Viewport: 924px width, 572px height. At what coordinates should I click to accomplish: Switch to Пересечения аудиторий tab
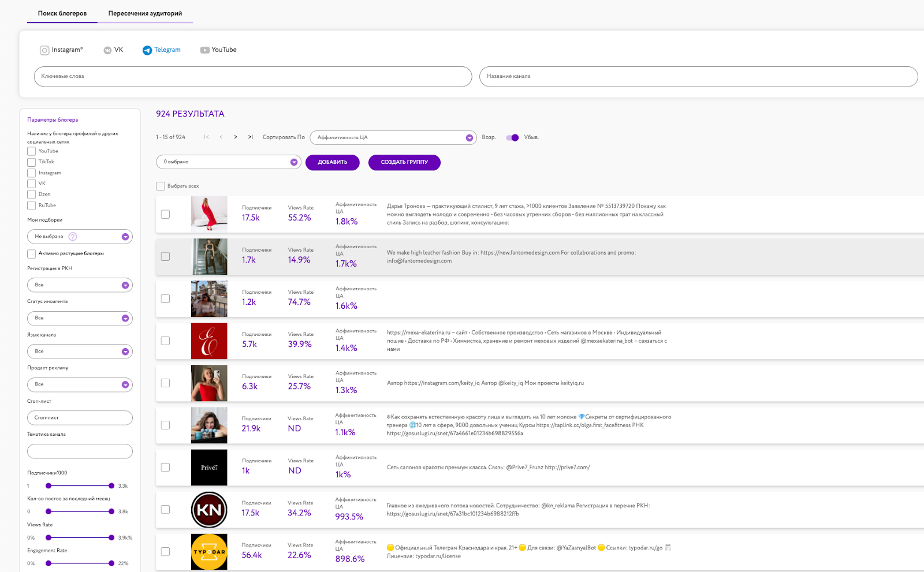point(145,13)
